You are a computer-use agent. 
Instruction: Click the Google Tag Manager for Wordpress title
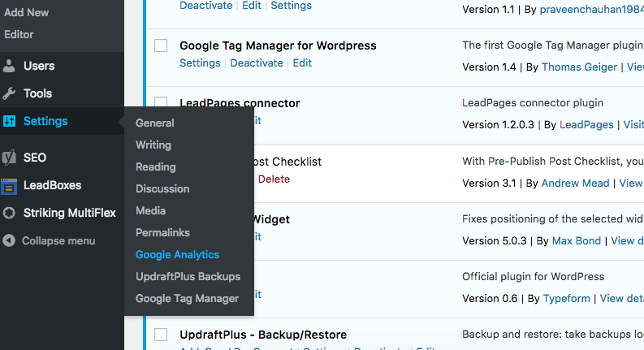278,45
